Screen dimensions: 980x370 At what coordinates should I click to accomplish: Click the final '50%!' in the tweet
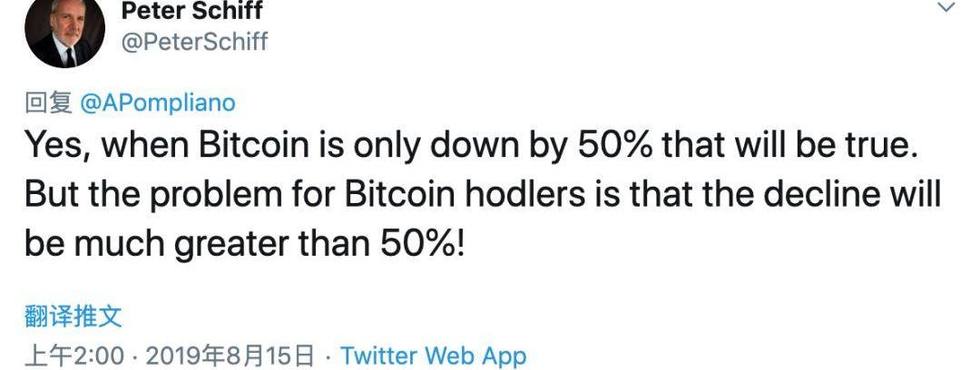tap(422, 245)
